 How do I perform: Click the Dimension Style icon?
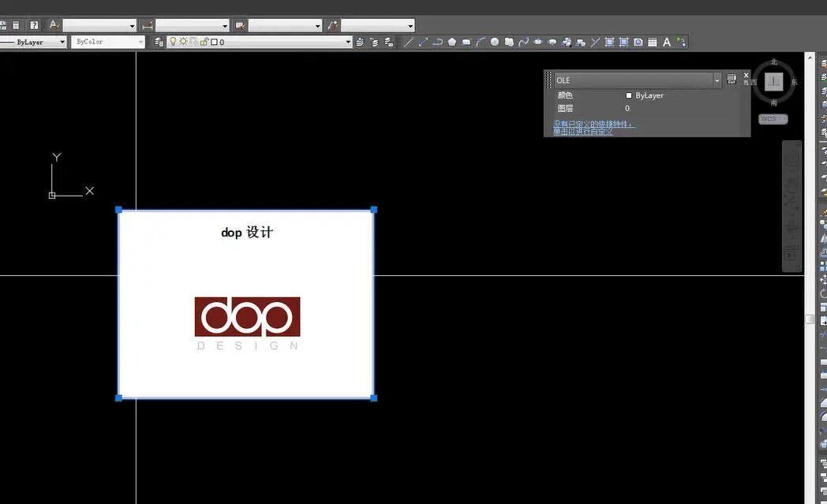pyautogui.click(x=147, y=24)
